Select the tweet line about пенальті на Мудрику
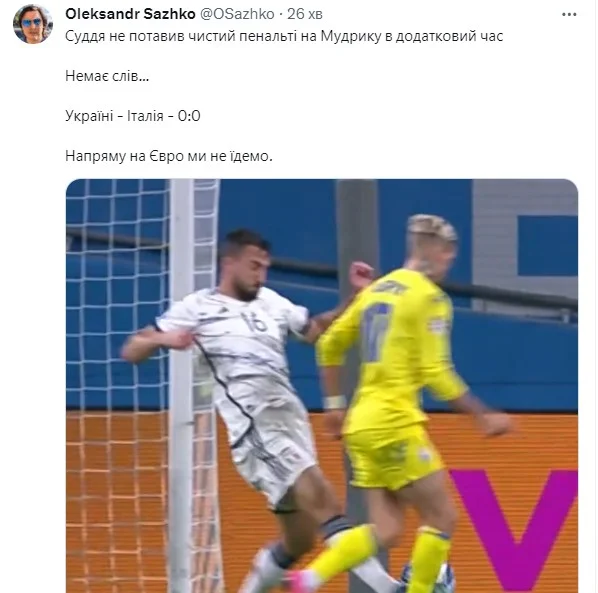The image size is (598, 593). 284,36
